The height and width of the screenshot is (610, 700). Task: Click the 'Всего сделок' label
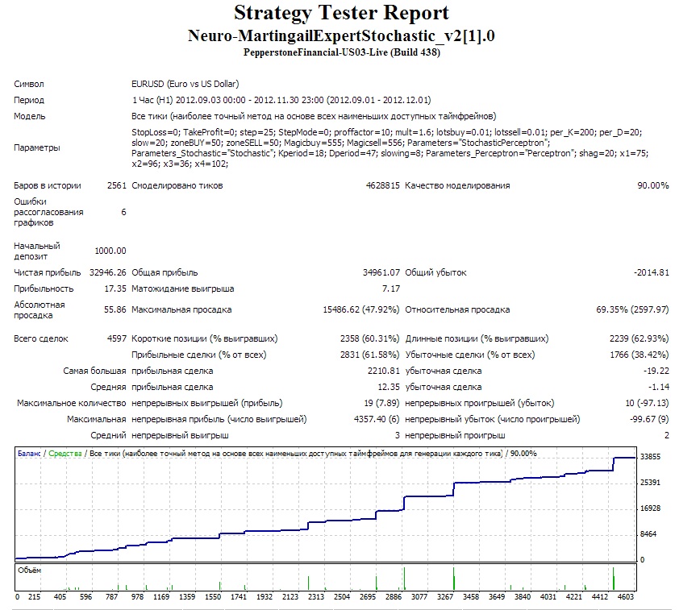click(41, 338)
